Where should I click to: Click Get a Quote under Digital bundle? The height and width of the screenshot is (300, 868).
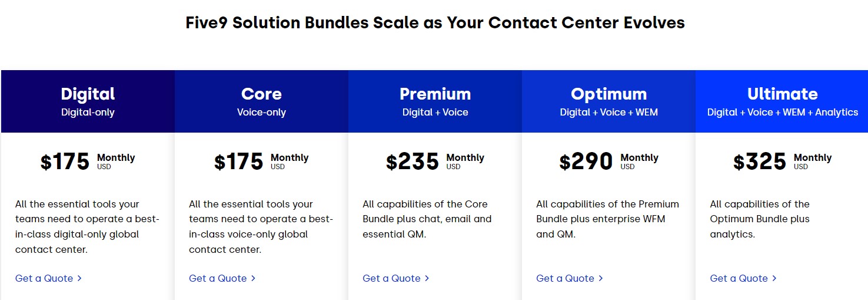point(44,278)
